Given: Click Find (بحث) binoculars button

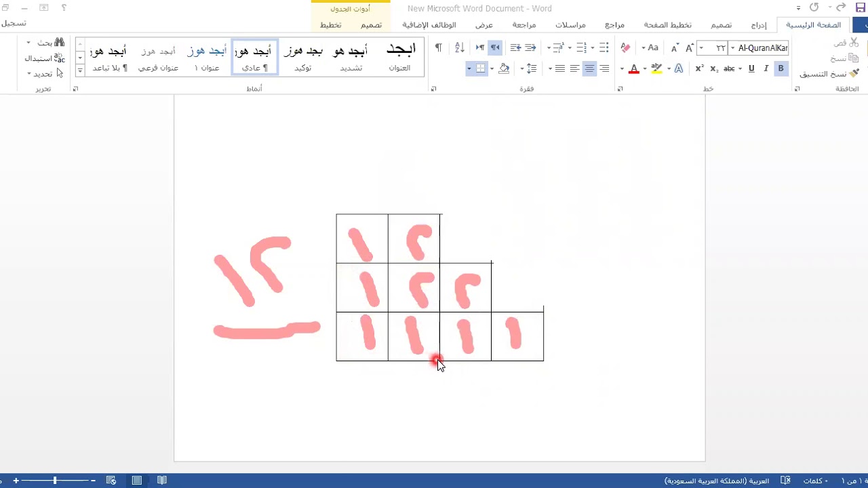Looking at the screenshot, I should 52,43.
